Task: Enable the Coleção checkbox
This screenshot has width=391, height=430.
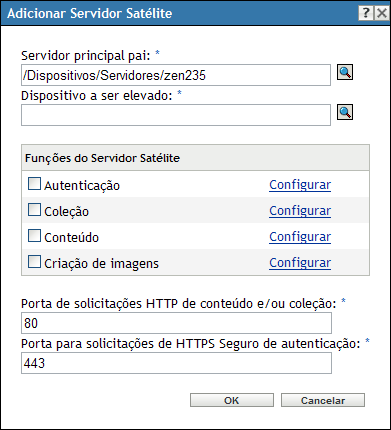Action: pyautogui.click(x=34, y=210)
